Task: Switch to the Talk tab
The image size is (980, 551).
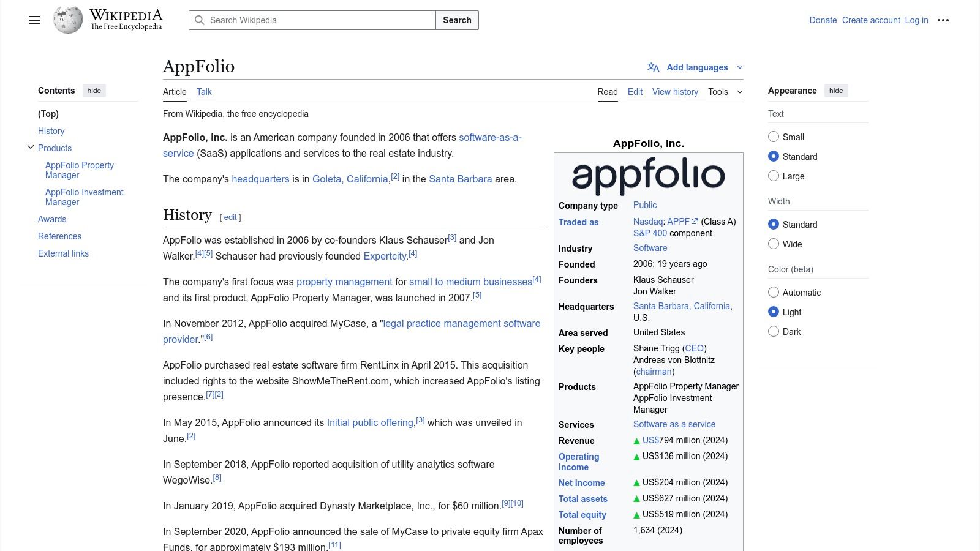Action: pos(203,92)
